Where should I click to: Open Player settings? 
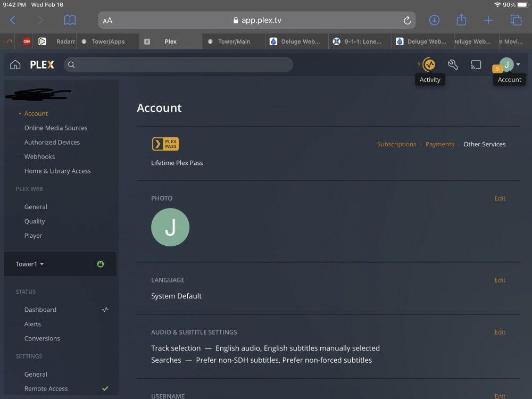33,236
